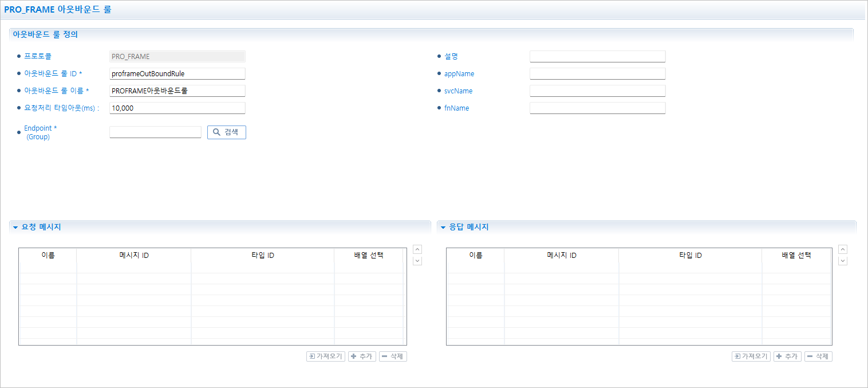868x388 pixels.
Task: Click 삭제 under the response message grid
Action: [818, 356]
